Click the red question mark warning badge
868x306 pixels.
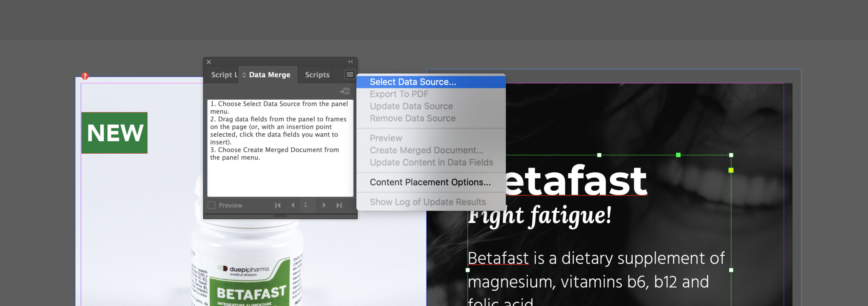tap(85, 76)
